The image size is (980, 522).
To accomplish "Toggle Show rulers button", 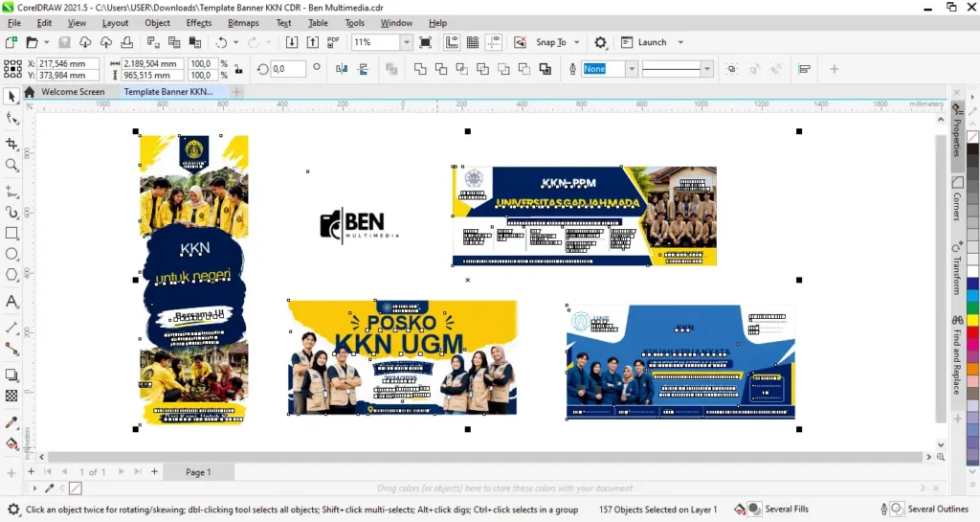I will pos(452,42).
